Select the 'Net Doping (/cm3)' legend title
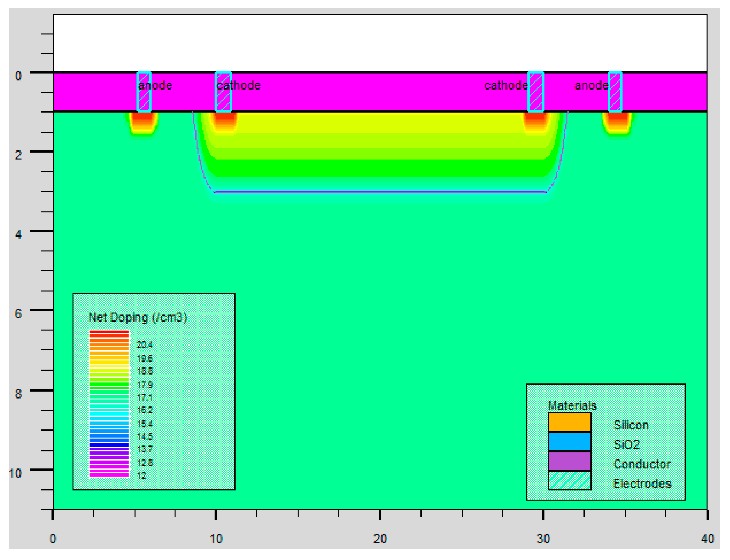The width and height of the screenshot is (730, 560). click(x=138, y=318)
